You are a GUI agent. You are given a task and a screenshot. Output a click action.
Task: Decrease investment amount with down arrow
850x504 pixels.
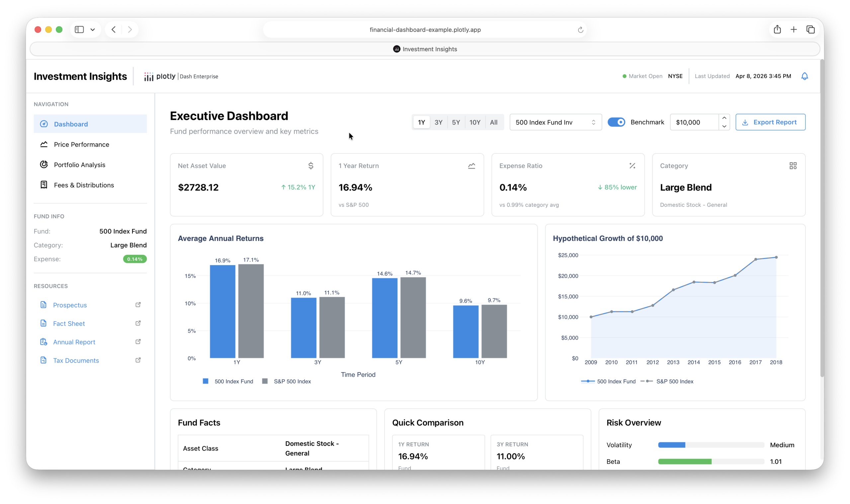tap(724, 126)
